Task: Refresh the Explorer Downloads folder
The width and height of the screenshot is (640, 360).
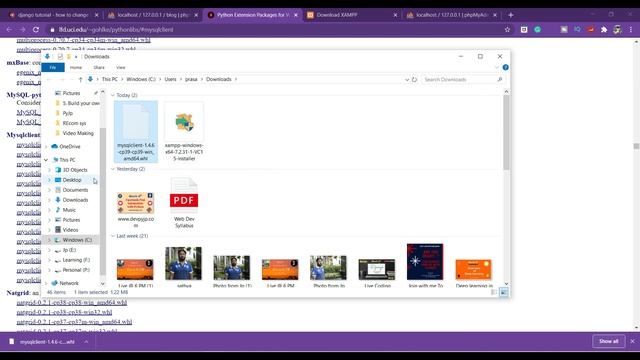Action: click(414, 80)
